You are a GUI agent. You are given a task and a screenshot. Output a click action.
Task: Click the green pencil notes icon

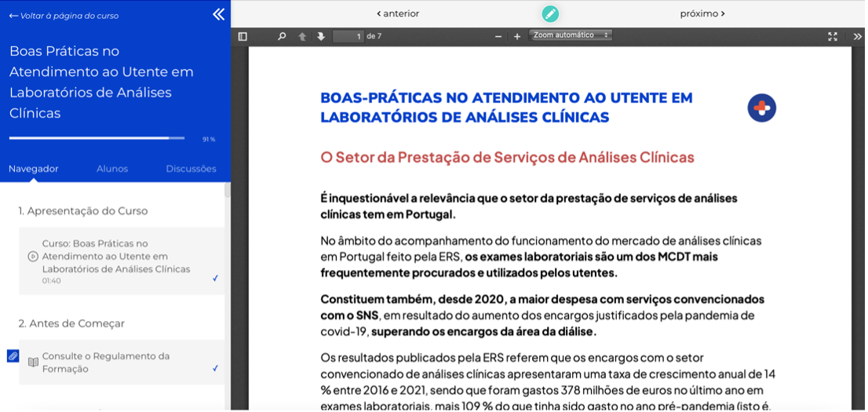coord(550,13)
